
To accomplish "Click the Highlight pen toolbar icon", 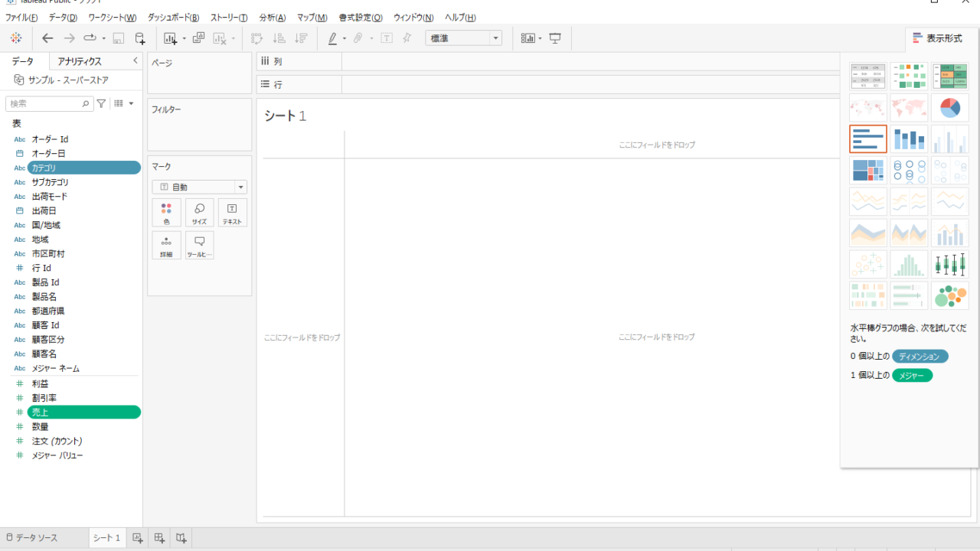I will [332, 38].
